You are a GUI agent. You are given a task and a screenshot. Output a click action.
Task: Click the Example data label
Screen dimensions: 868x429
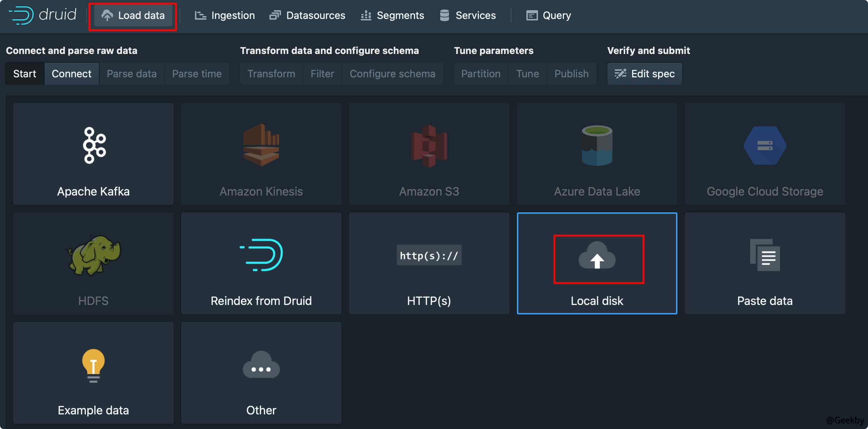[93, 410]
